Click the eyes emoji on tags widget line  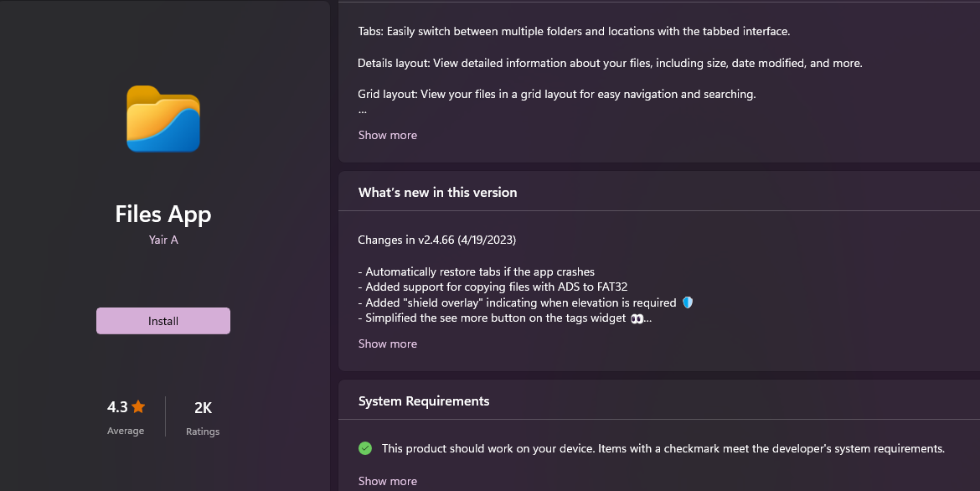637,318
